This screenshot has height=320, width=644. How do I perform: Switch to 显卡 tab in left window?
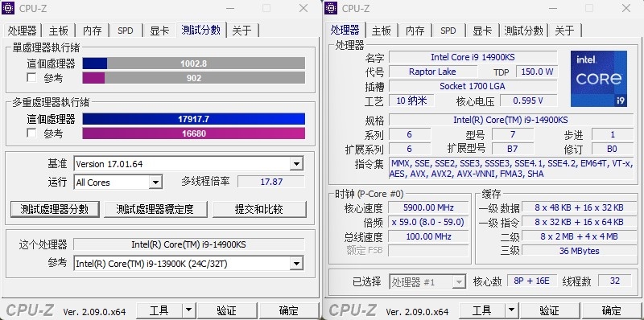(159, 31)
